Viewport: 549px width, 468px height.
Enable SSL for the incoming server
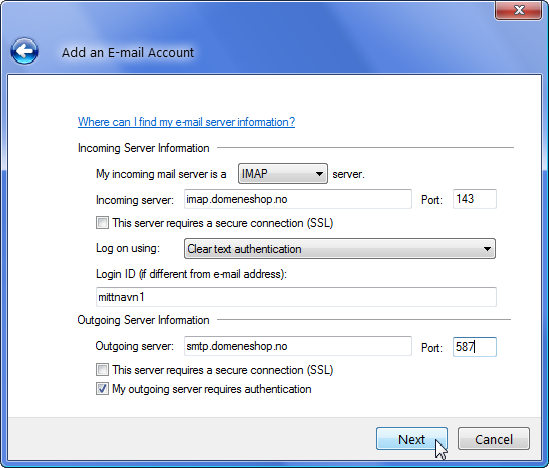click(x=102, y=223)
